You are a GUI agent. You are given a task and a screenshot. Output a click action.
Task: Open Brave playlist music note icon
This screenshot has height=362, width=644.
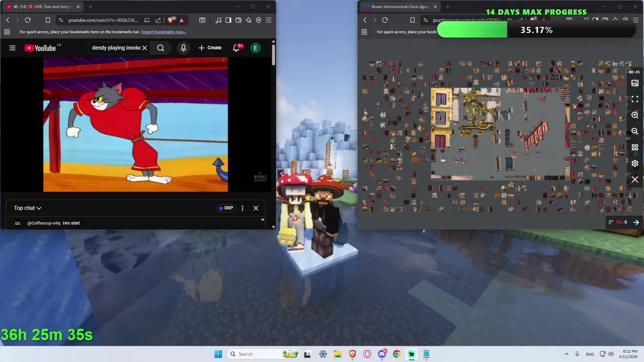218,20
